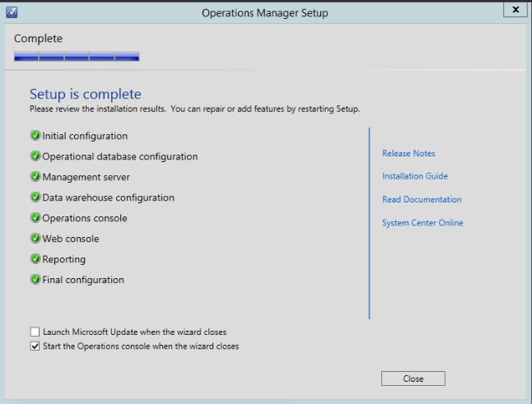This screenshot has width=532, height=404.
Task: Click the Reporting green check icon
Action: click(35, 259)
